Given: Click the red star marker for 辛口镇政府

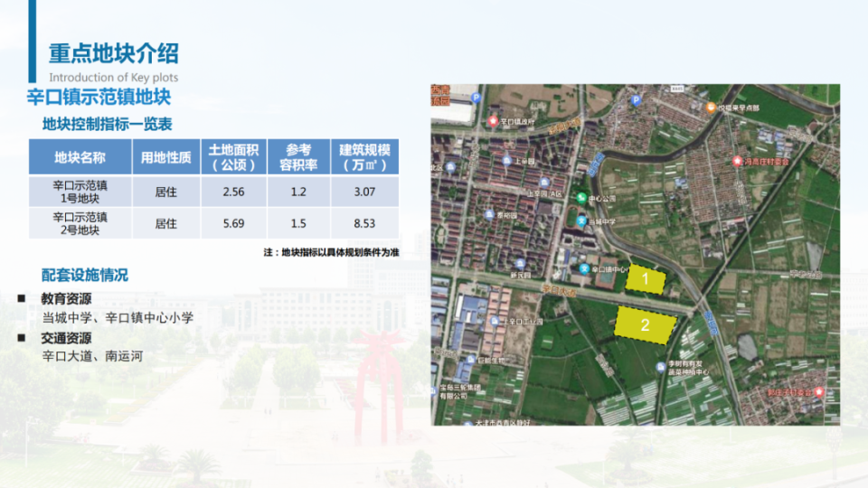Looking at the screenshot, I should [x=493, y=121].
